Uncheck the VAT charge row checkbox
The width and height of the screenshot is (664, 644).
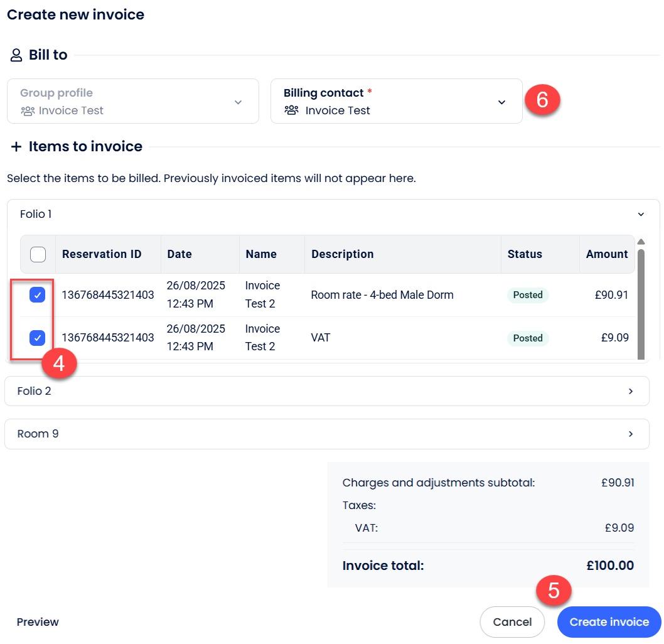coord(38,338)
